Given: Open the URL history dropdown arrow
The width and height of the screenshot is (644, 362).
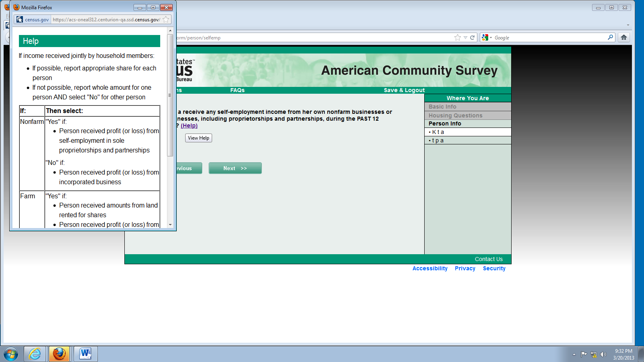Looking at the screenshot, I should coord(465,37).
